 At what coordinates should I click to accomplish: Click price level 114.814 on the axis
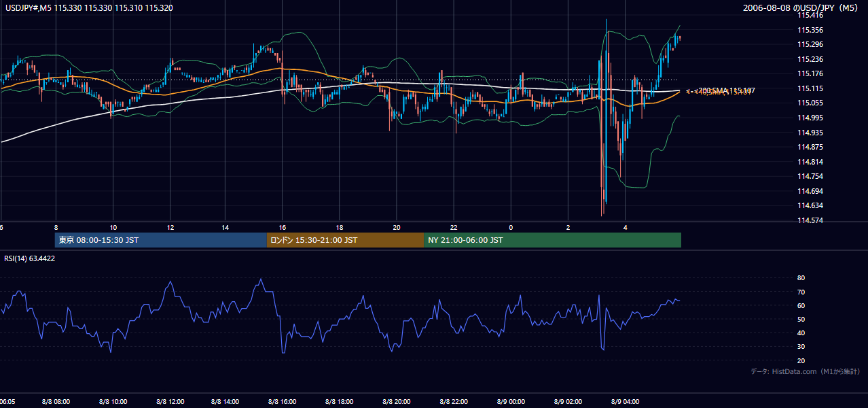click(812, 162)
